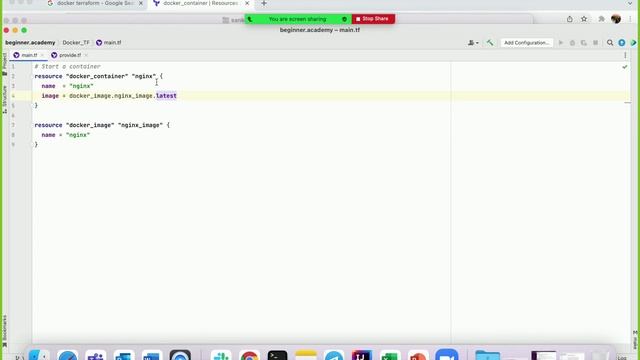This screenshot has height=360, width=640.
Task: Click the green toolbox icon at toolbar end
Action: (x=633, y=42)
